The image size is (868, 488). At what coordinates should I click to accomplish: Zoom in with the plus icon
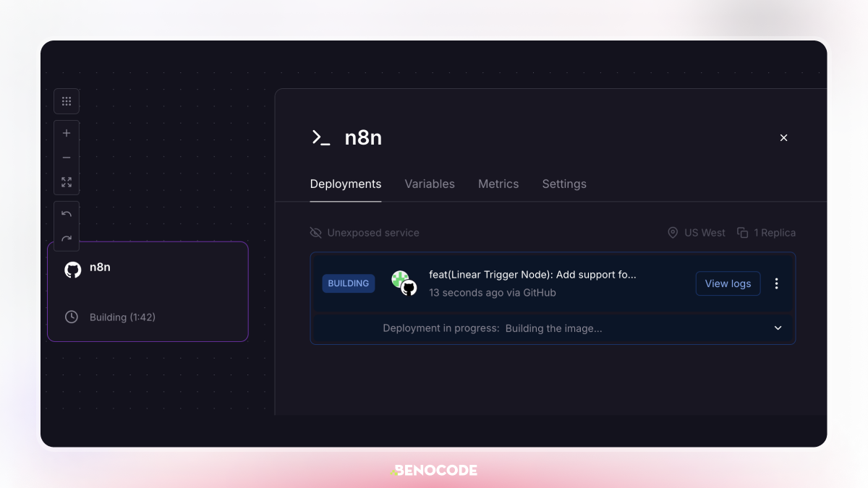67,133
